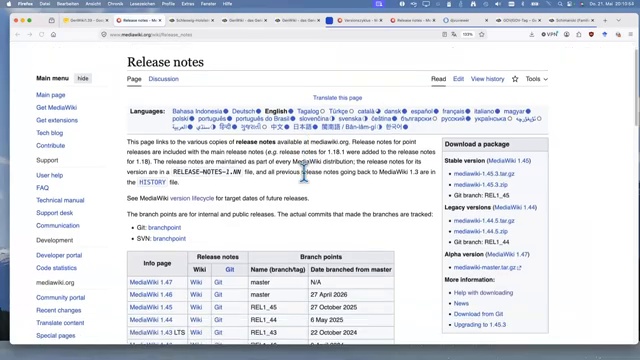Open the Extras menu

click(188, 4)
